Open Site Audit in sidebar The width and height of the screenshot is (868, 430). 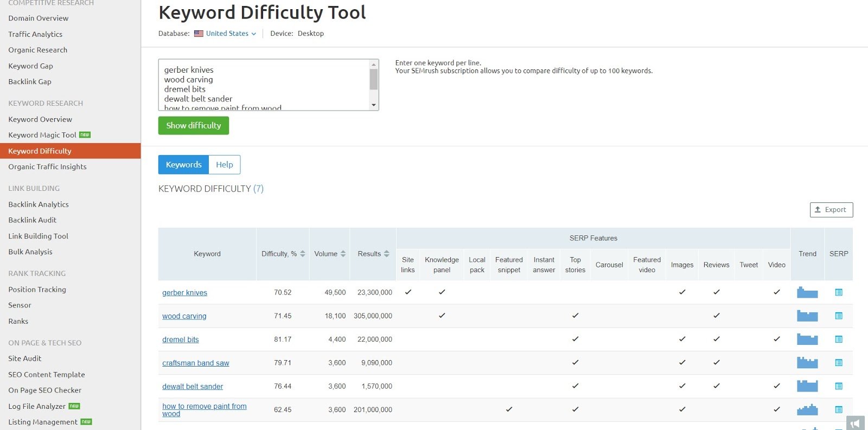click(24, 358)
